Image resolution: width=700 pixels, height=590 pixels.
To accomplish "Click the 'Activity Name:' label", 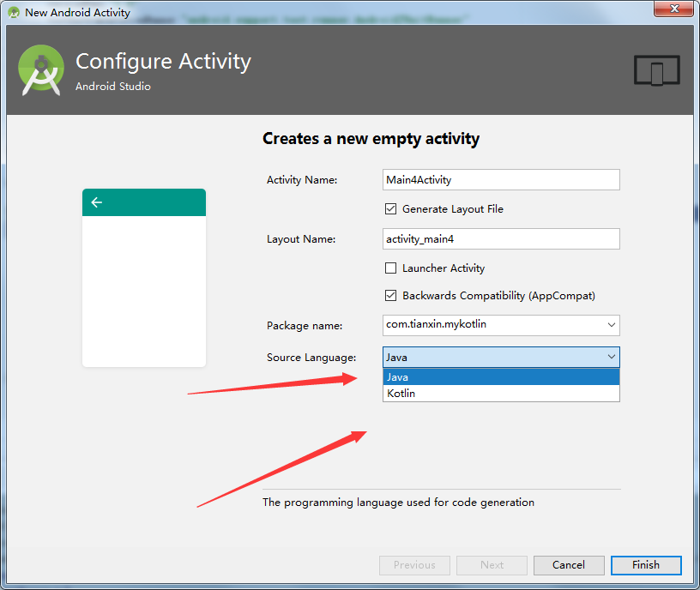I will coord(302,180).
